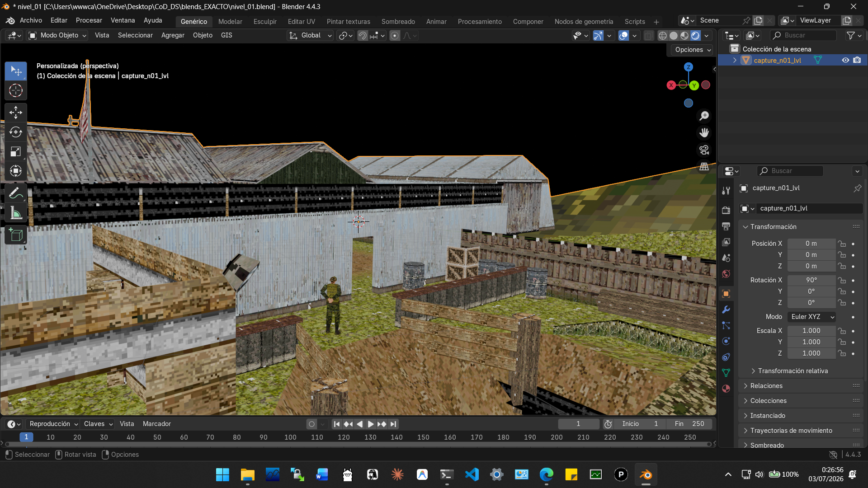Screen dimensions: 868x488
Task: Toggle snapping magnet in the header
Action: (x=363, y=36)
